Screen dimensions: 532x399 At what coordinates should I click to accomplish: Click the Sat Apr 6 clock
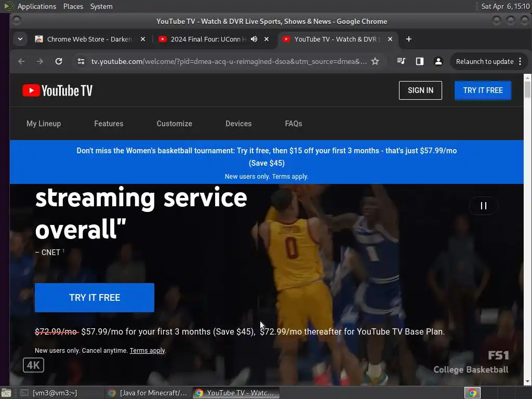[505, 6]
